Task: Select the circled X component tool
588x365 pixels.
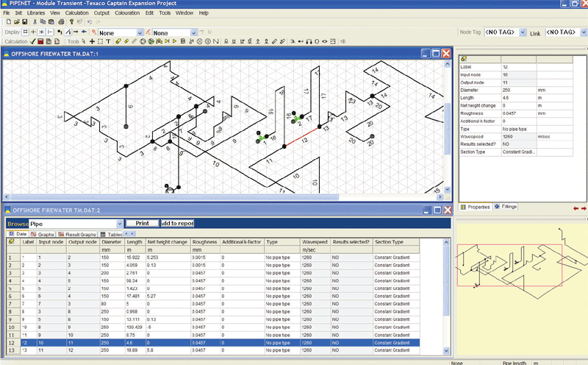Action: [x=199, y=41]
